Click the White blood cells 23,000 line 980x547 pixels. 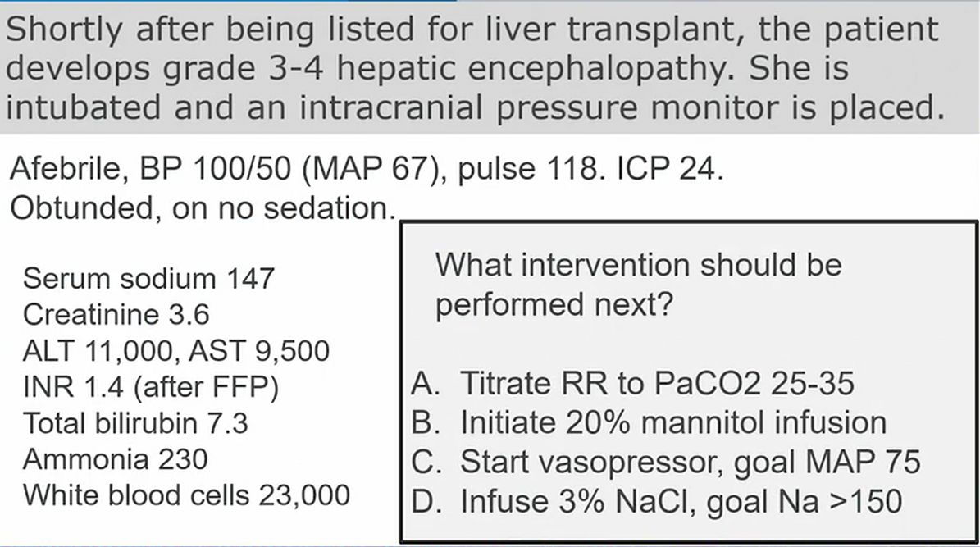pyautogui.click(x=186, y=495)
